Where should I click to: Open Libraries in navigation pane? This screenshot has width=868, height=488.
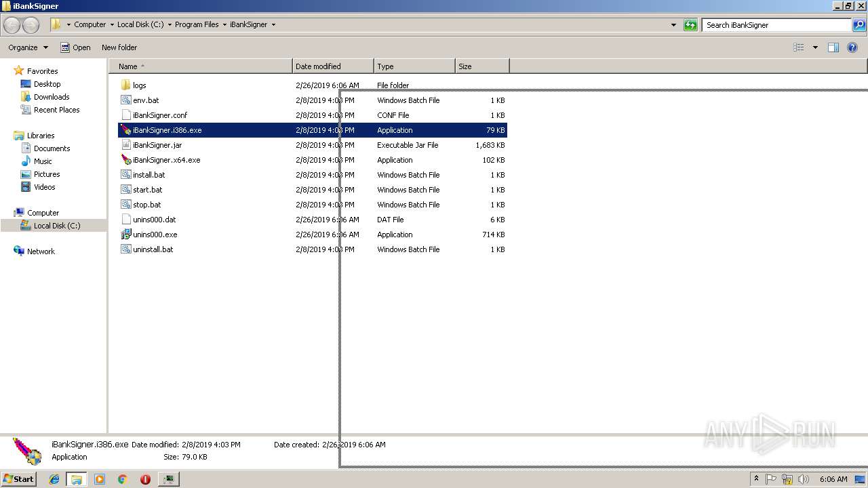click(x=41, y=136)
